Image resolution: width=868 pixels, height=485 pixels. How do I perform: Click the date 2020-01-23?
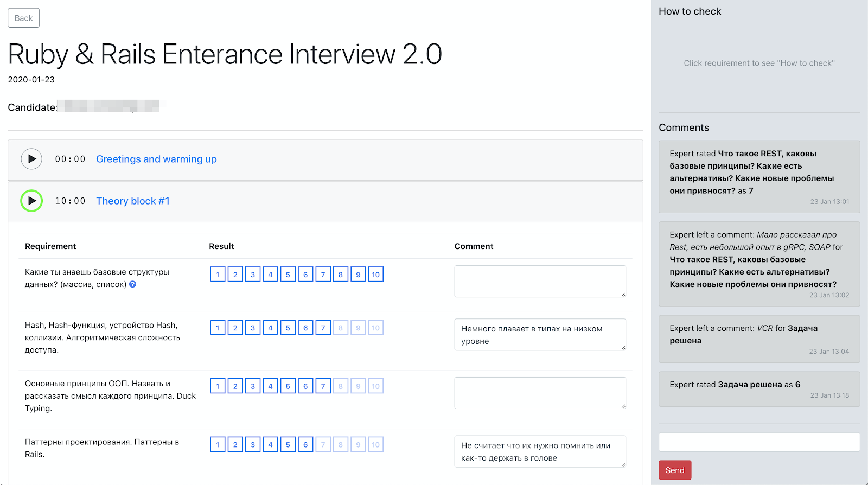[x=31, y=79]
